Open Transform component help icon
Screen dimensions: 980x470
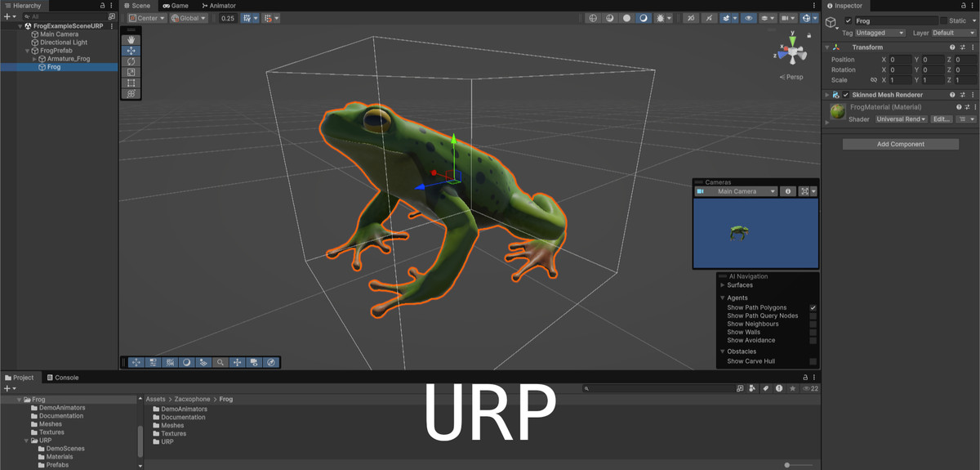tap(952, 47)
